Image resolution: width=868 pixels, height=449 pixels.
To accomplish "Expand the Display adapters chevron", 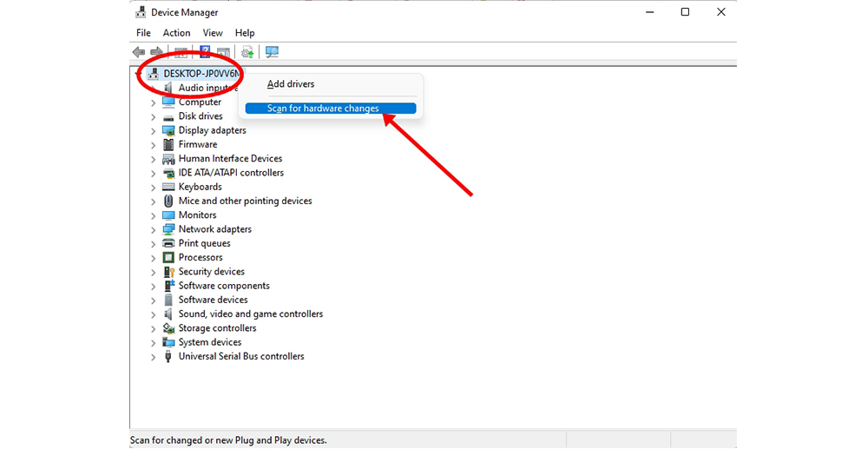I will click(x=153, y=131).
